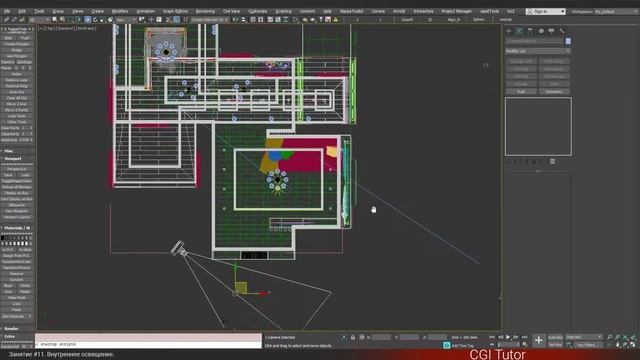
Task: Click the Display as Box button
Action: click(17, 193)
